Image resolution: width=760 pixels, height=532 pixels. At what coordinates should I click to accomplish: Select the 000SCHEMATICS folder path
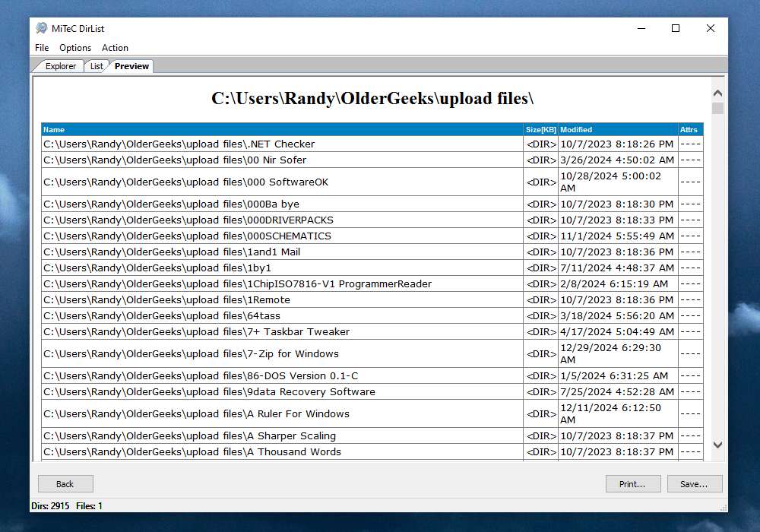(187, 236)
